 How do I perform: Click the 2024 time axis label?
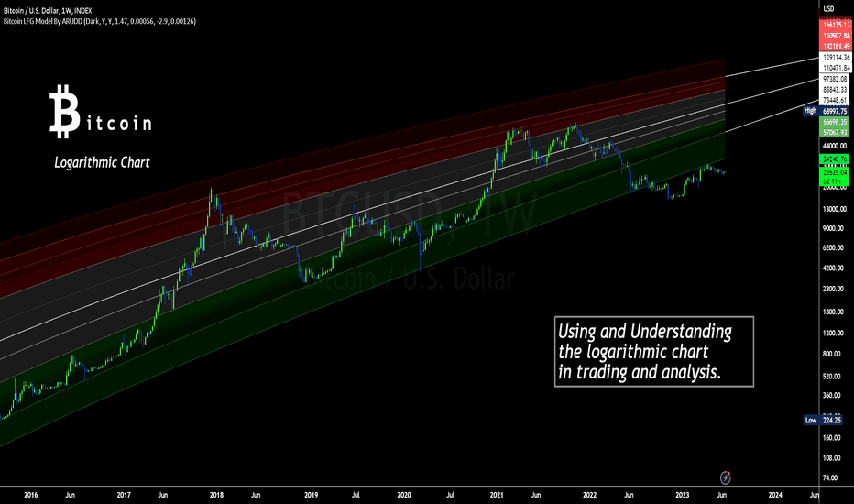pyautogui.click(x=775, y=495)
